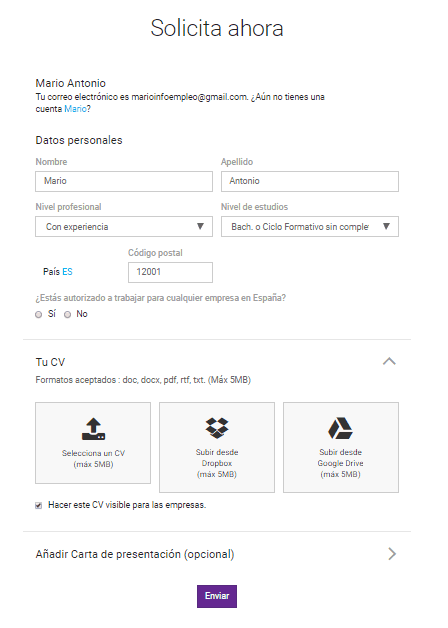Screen dimensions: 448x628
Task: Change country via ES link
Action: 67,272
